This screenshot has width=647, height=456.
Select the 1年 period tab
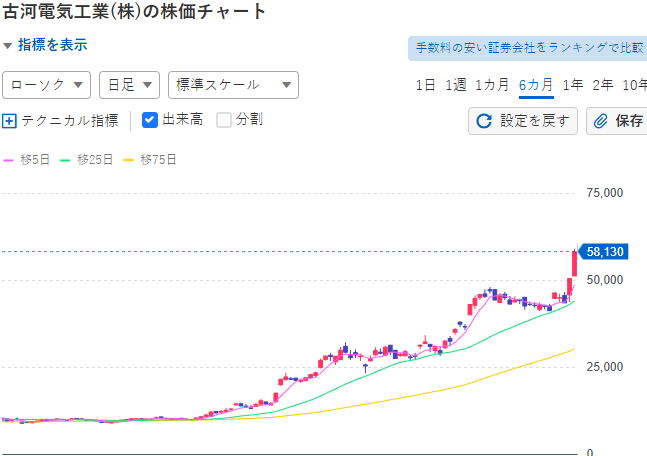pyautogui.click(x=573, y=85)
